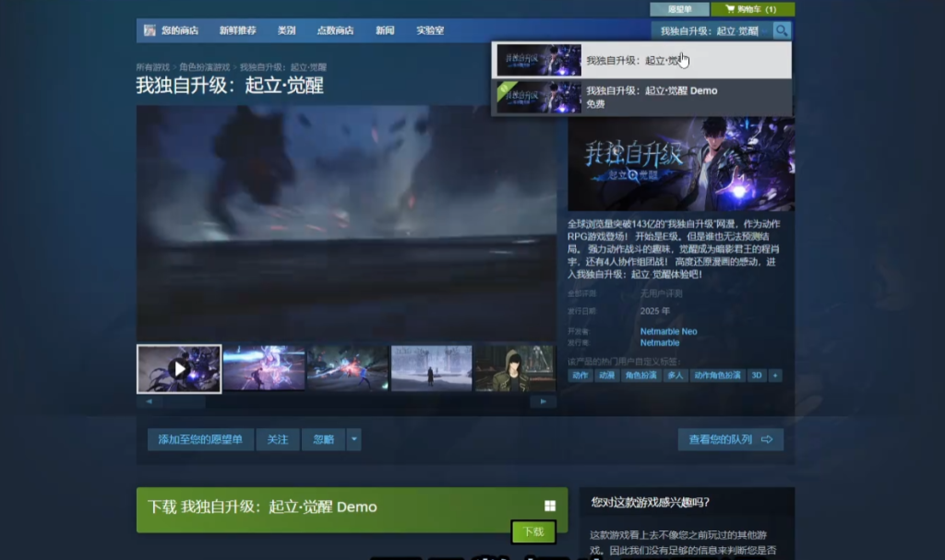This screenshot has width=945, height=560.
Task: Select the 动漫 tag
Action: click(606, 375)
